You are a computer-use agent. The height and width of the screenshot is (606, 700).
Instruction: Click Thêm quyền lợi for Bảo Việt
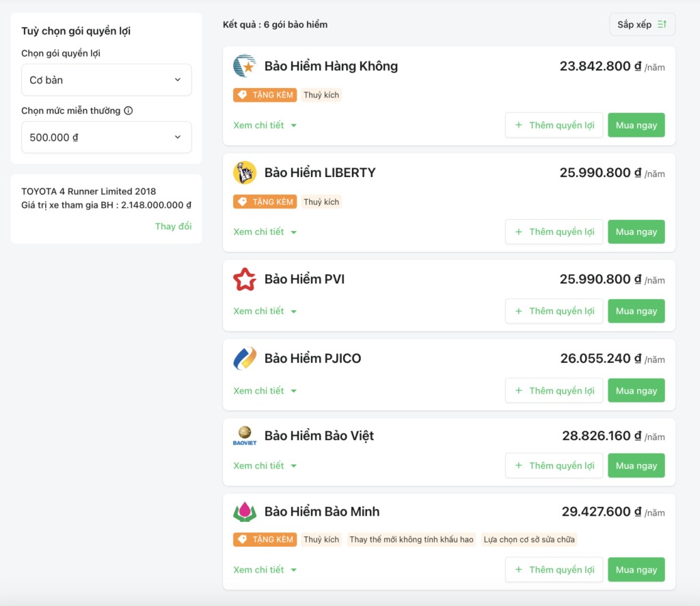[554, 466]
